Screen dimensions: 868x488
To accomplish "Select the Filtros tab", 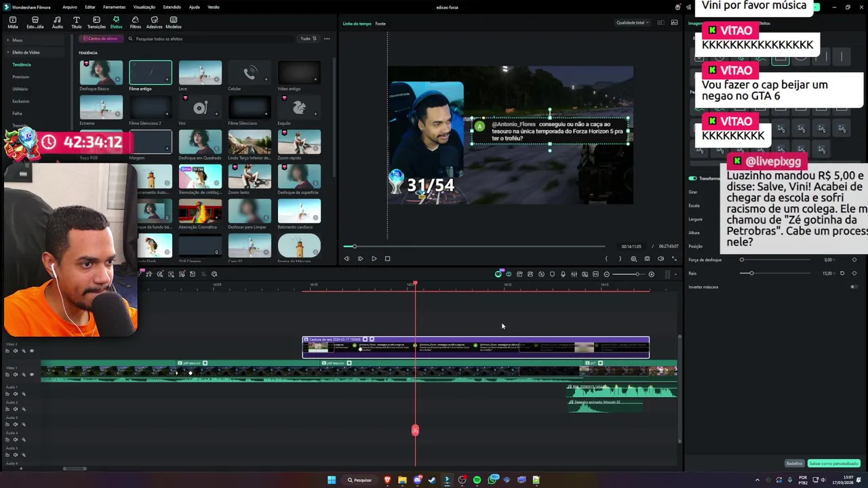I will point(136,22).
